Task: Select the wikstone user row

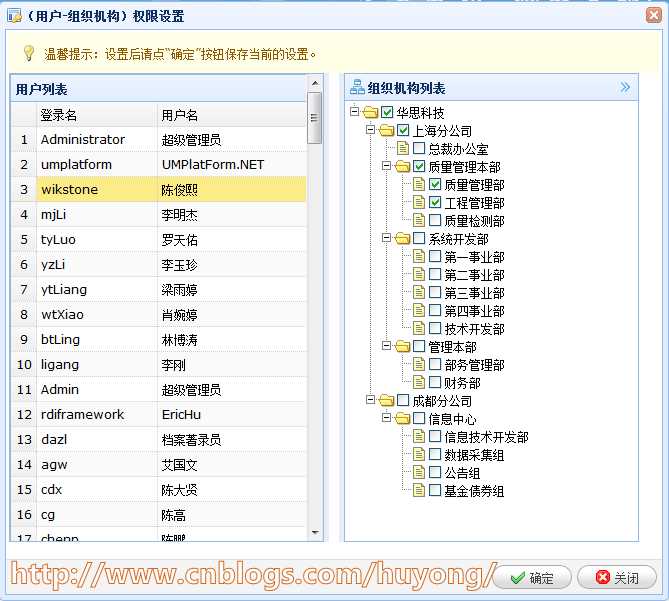Action: pyautogui.click(x=159, y=189)
